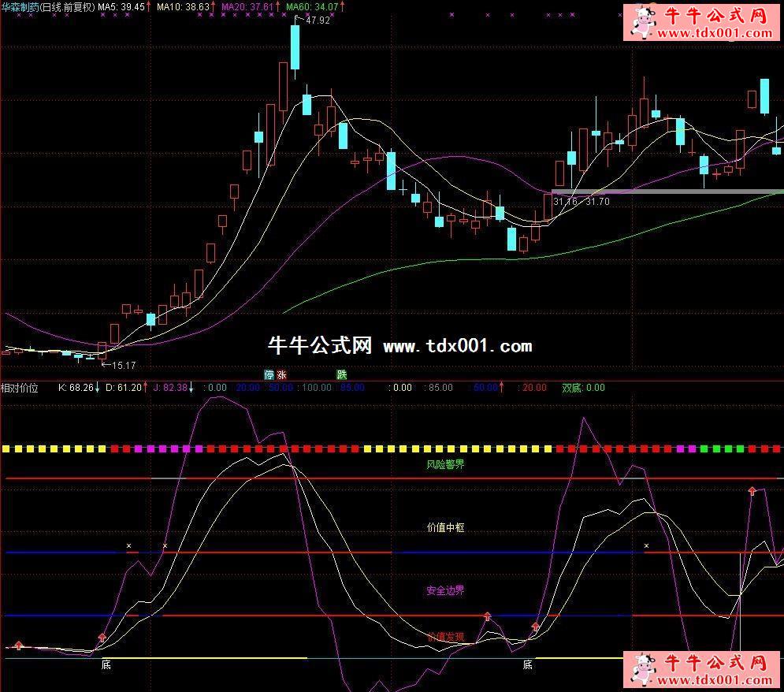The height and width of the screenshot is (692, 784).
Task: Click the 价值发现 level label
Action: [x=445, y=637]
